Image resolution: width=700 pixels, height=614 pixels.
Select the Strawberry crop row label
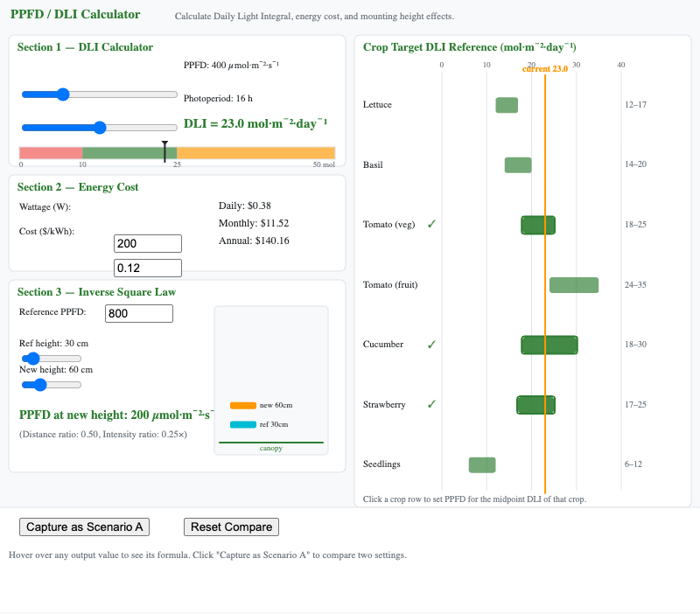pos(384,405)
